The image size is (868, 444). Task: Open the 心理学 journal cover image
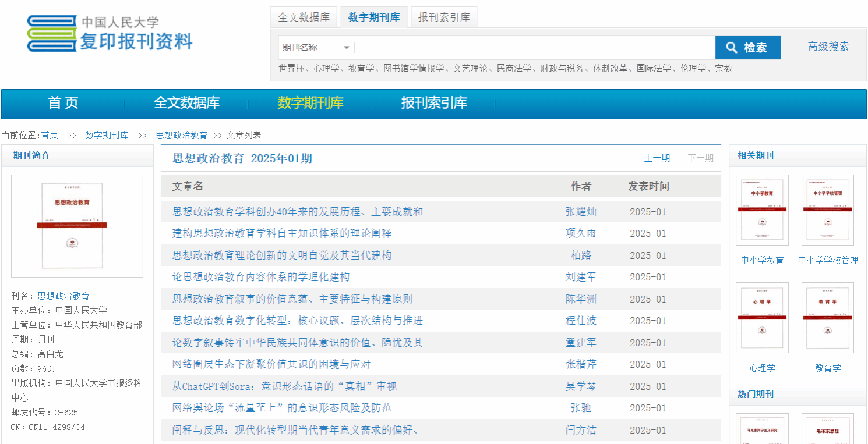[762, 318]
